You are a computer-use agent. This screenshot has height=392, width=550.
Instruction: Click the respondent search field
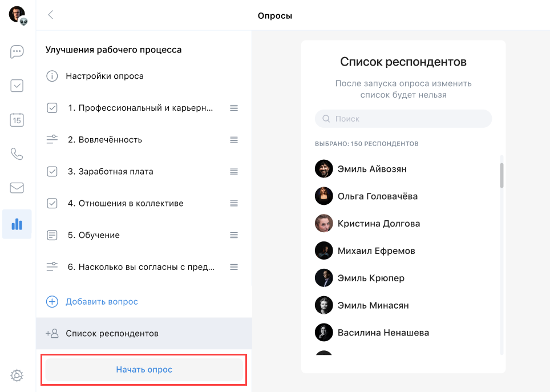click(403, 119)
